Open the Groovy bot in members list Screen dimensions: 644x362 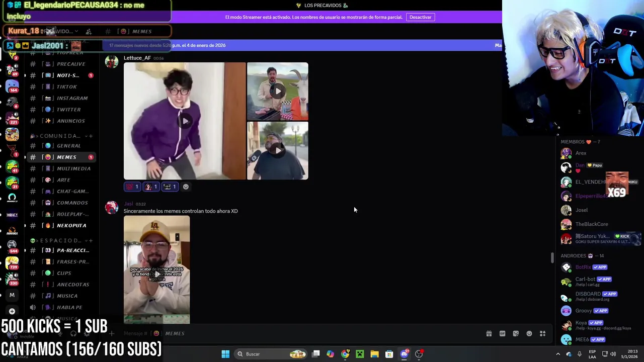point(599,311)
